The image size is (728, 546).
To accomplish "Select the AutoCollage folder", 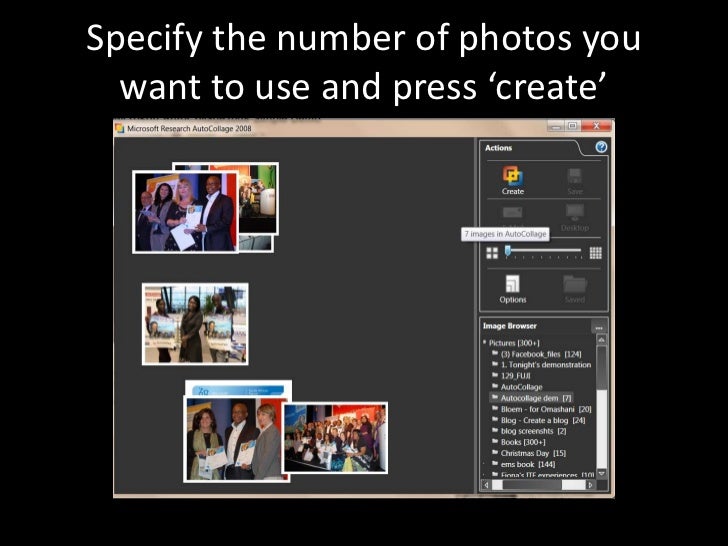I will pos(517,387).
